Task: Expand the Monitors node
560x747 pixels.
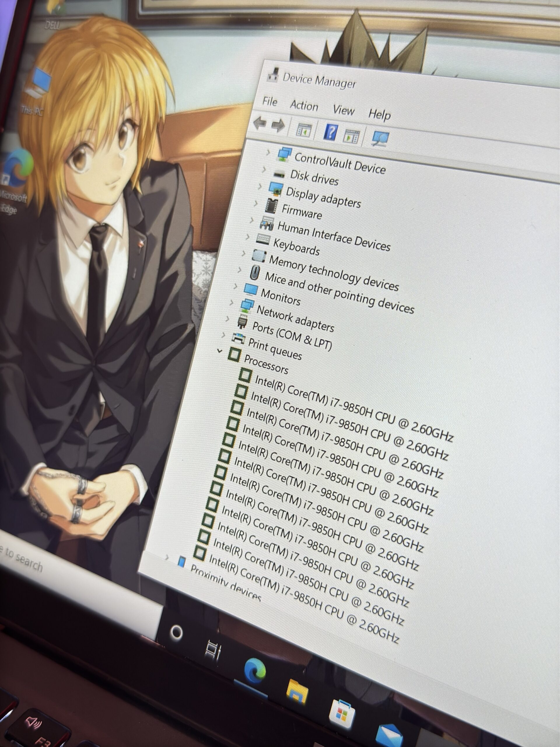Action: (236, 286)
